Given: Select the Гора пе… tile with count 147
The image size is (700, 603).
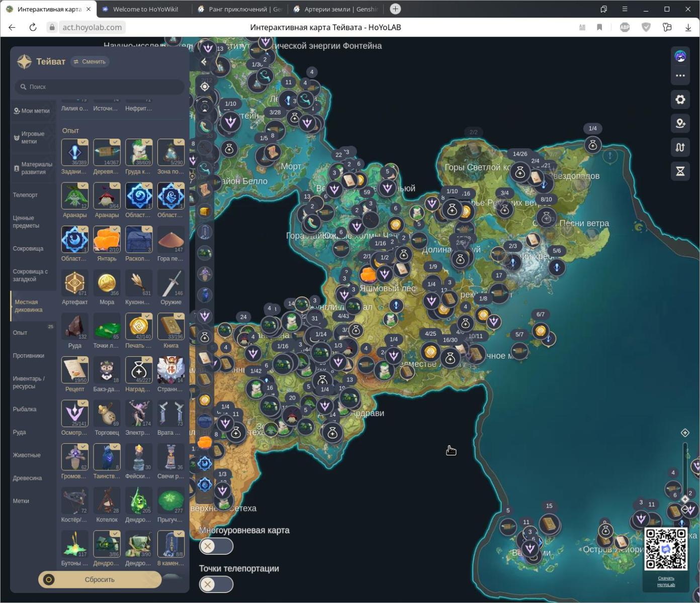Looking at the screenshot, I should 171,240.
